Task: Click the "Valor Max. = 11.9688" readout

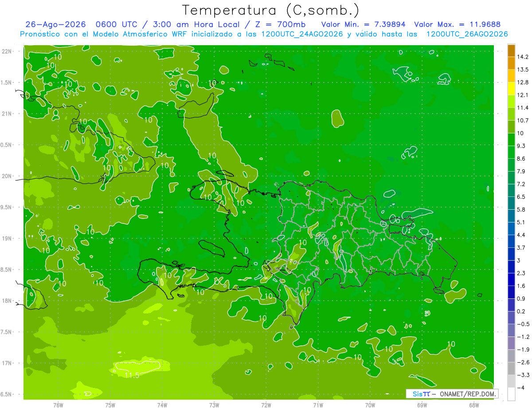Action: point(458,24)
